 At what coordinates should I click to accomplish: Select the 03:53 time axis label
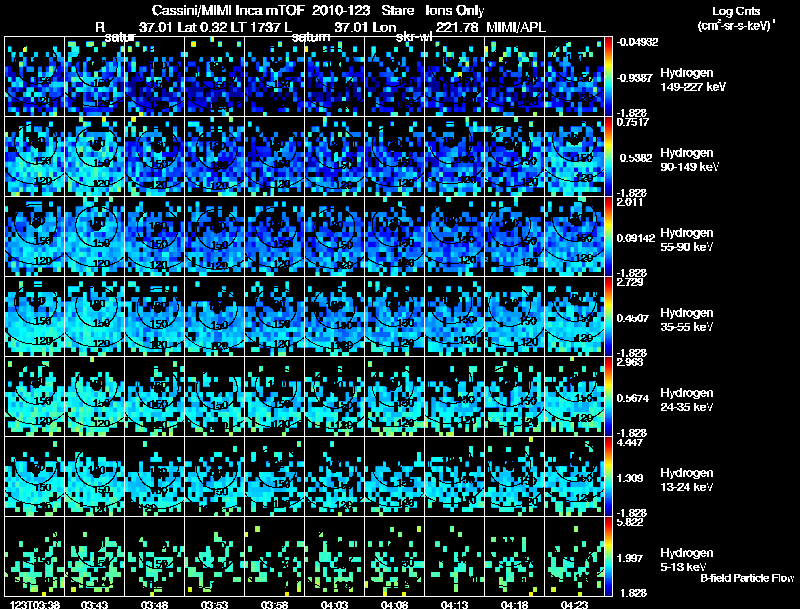(215, 604)
